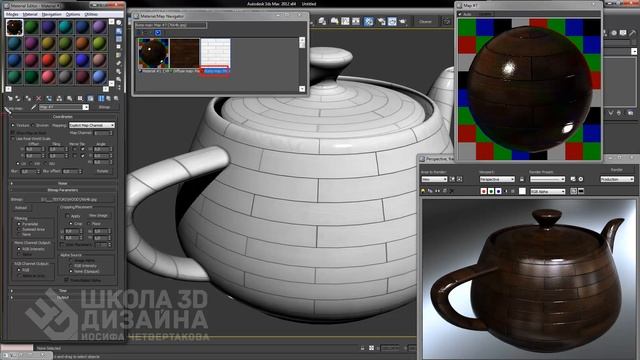
Task: Click the Reload button
Action: pos(20,208)
